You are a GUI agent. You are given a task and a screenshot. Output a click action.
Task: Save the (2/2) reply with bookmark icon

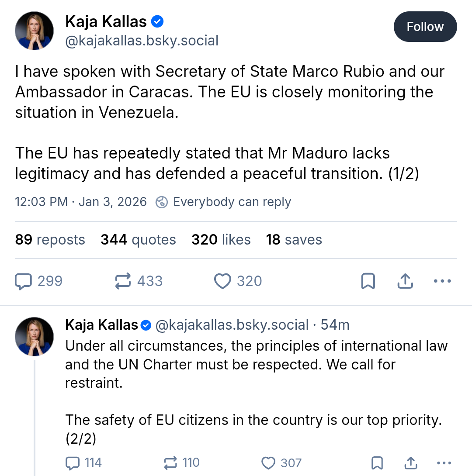tap(377, 462)
